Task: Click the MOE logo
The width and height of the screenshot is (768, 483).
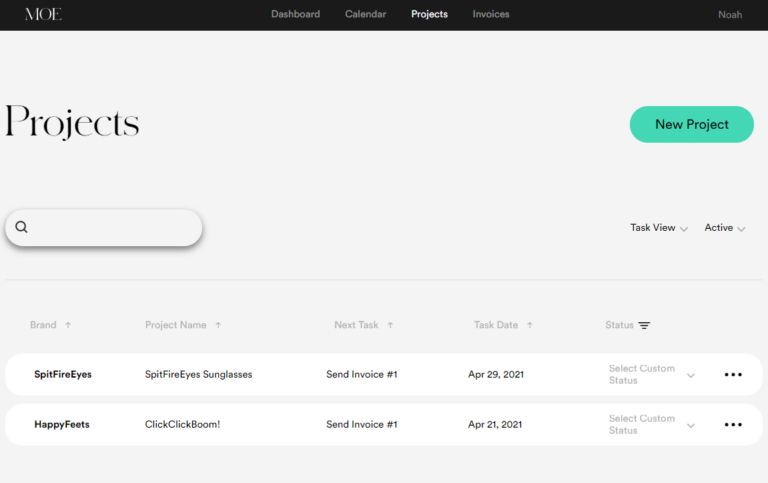Action: 43,15
